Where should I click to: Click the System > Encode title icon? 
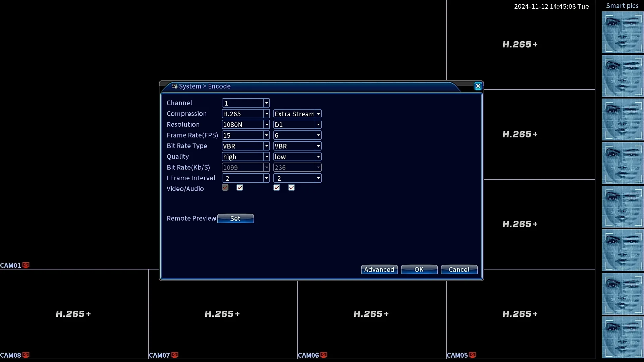tap(174, 86)
